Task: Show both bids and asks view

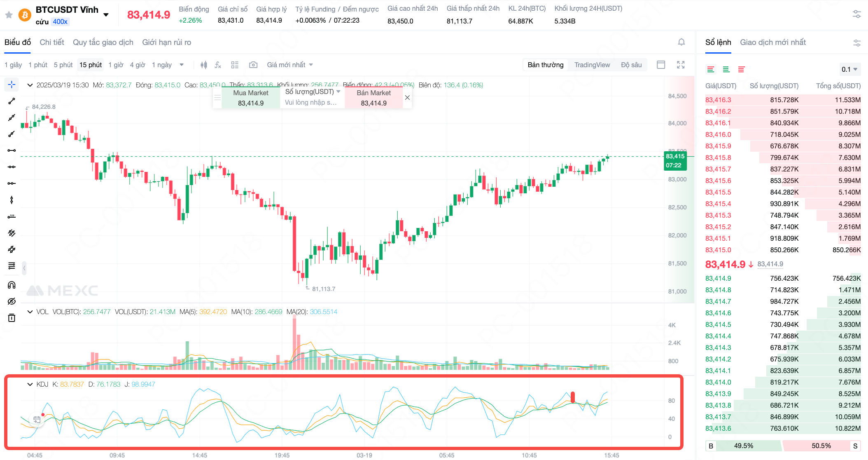Action: pos(711,69)
